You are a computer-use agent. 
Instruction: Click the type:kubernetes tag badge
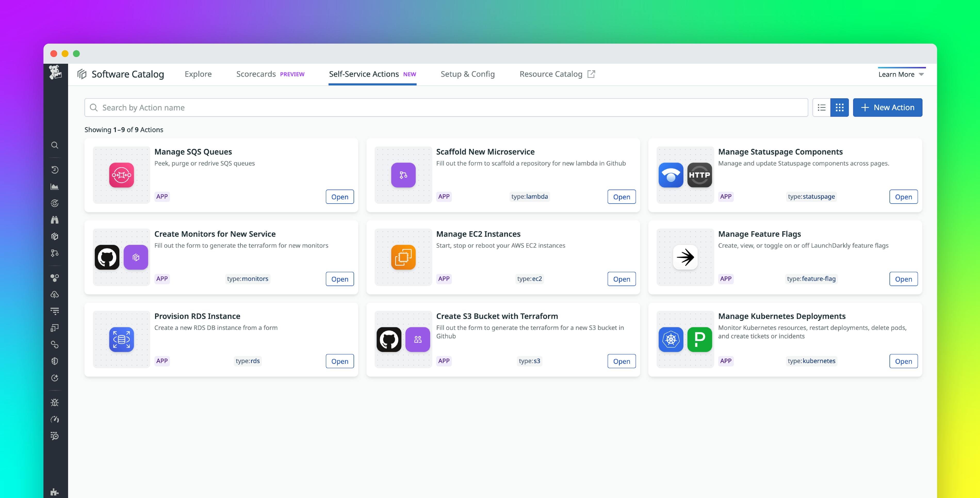tap(812, 361)
